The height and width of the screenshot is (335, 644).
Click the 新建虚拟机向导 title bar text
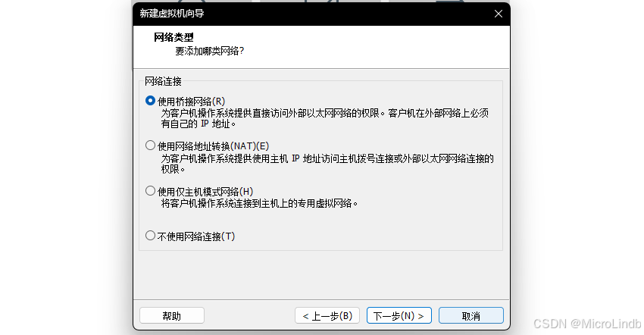[x=172, y=14]
